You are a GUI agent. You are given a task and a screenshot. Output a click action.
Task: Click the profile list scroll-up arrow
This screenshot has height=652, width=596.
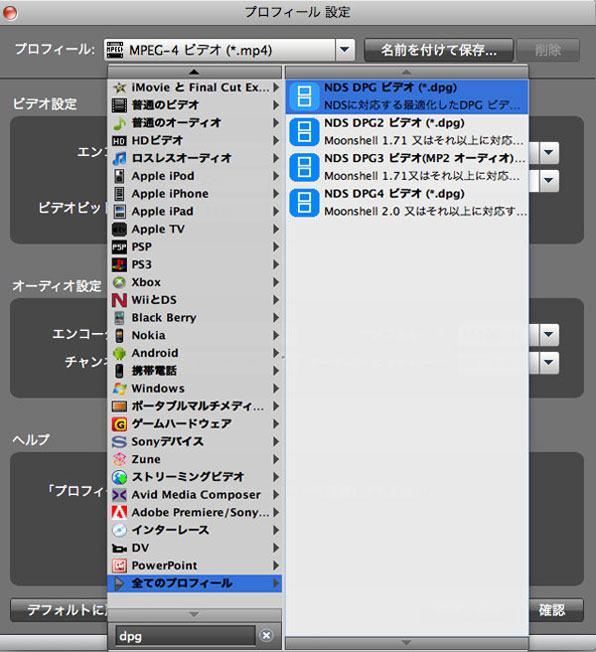click(407, 72)
